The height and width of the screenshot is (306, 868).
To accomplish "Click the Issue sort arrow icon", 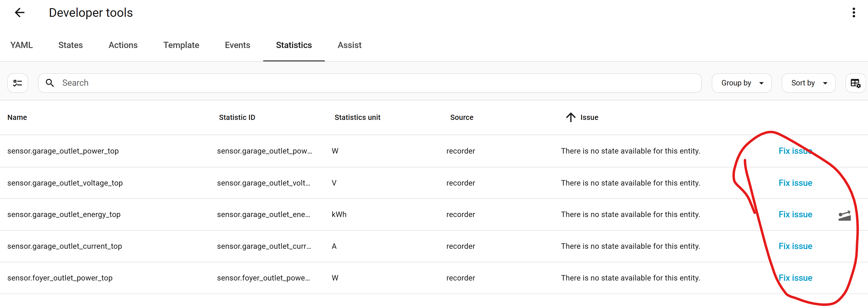I will tap(570, 117).
